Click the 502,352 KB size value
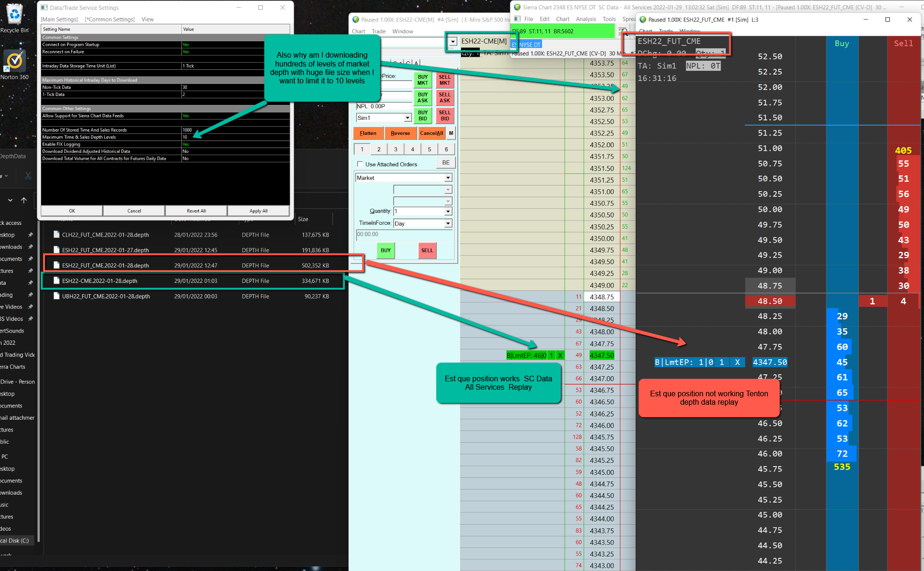924x571 pixels. tap(315, 266)
